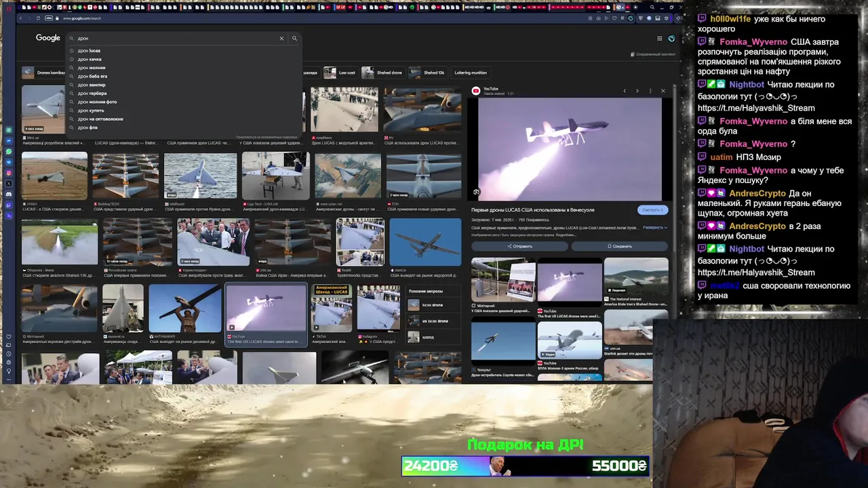The height and width of the screenshot is (488, 868).
Task: Open X (Twitter) from the Opera sidebar
Action: coord(9,184)
